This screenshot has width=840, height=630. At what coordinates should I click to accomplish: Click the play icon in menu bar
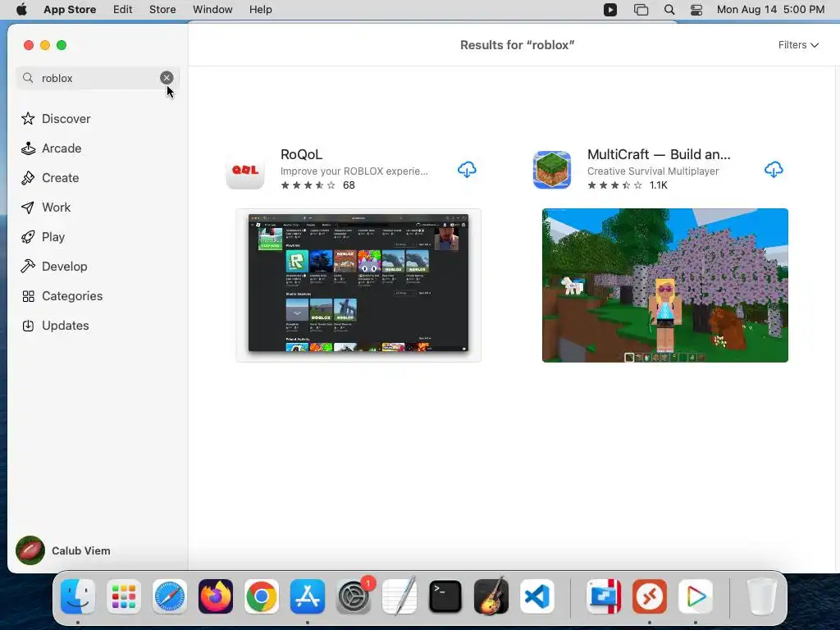610,10
